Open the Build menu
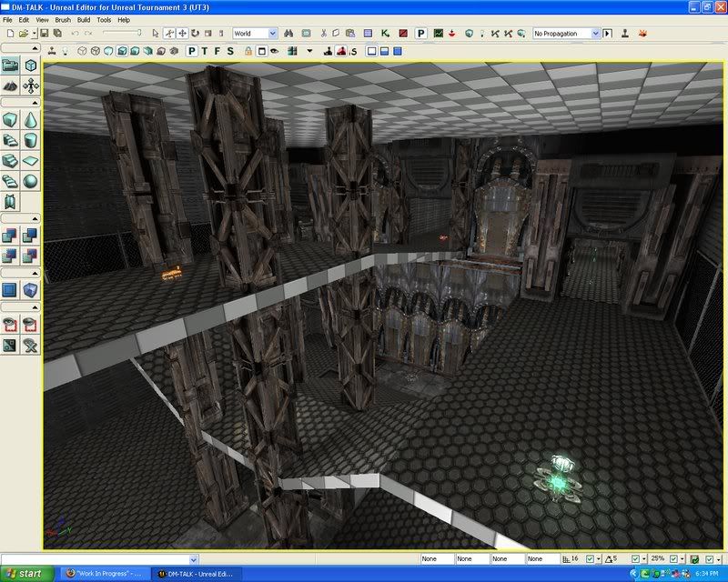The width and height of the screenshot is (728, 582). tap(84, 20)
